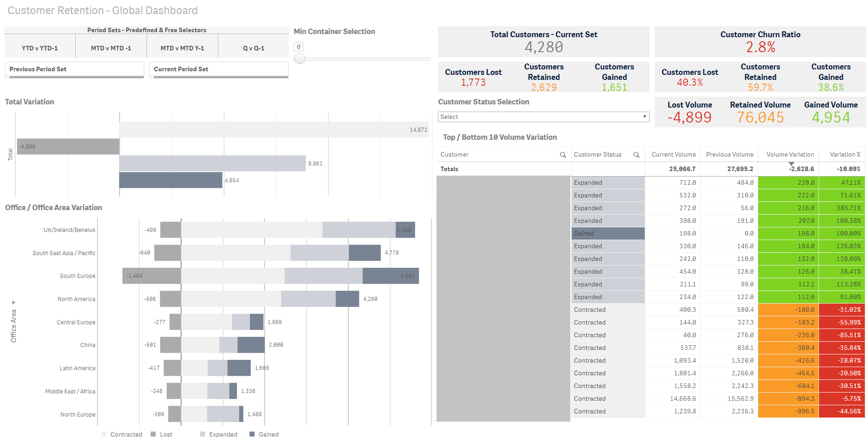Screen dimensions: 868x447
Task: Click the China axis label
Action: click(x=88, y=345)
